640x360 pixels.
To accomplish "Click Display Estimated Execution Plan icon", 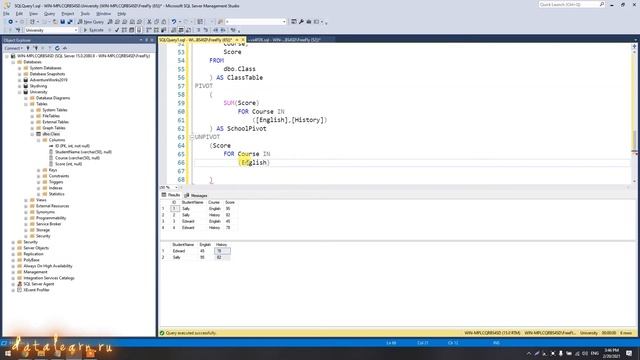I will point(124,30).
